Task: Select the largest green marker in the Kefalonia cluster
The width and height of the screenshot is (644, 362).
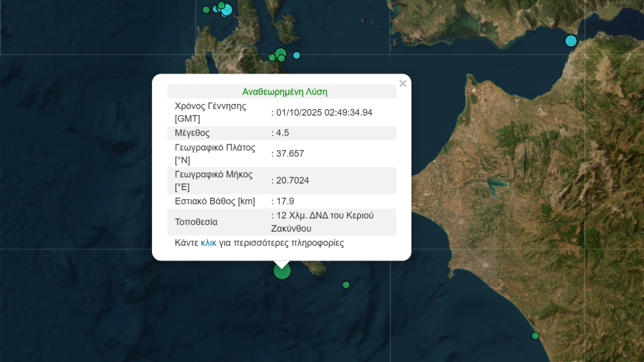Action: 281,53
